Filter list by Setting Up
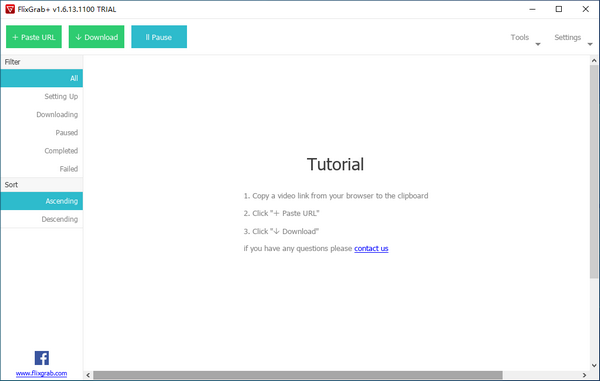Image resolution: width=600 pixels, height=381 pixels. click(x=42, y=96)
